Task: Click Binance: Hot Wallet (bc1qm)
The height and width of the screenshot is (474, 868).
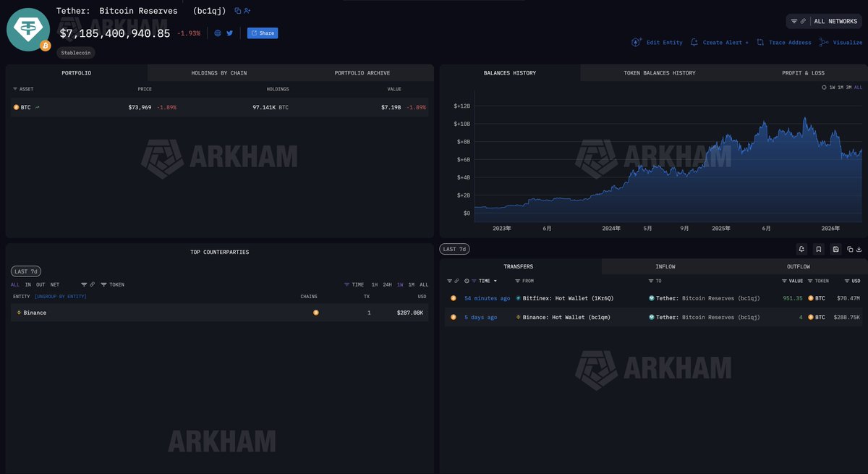Action: (568, 317)
